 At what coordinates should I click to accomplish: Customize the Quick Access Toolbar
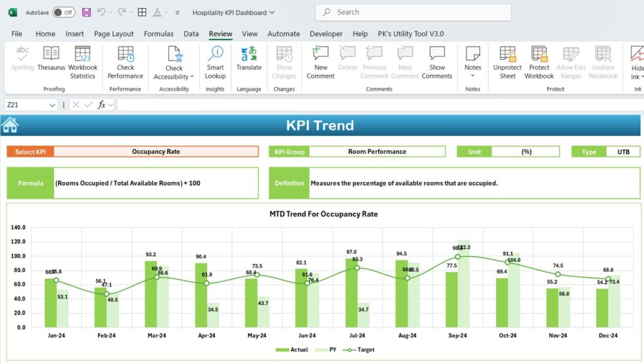(177, 13)
